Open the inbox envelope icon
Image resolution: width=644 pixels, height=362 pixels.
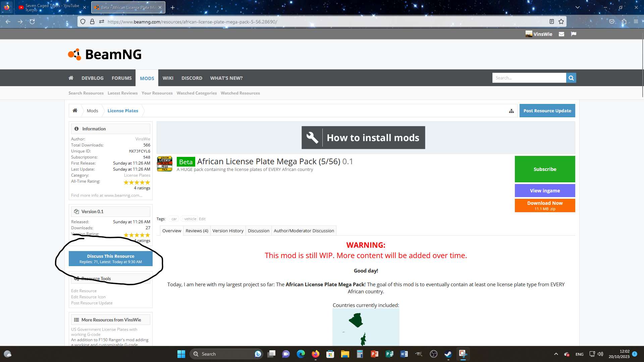coord(561,34)
